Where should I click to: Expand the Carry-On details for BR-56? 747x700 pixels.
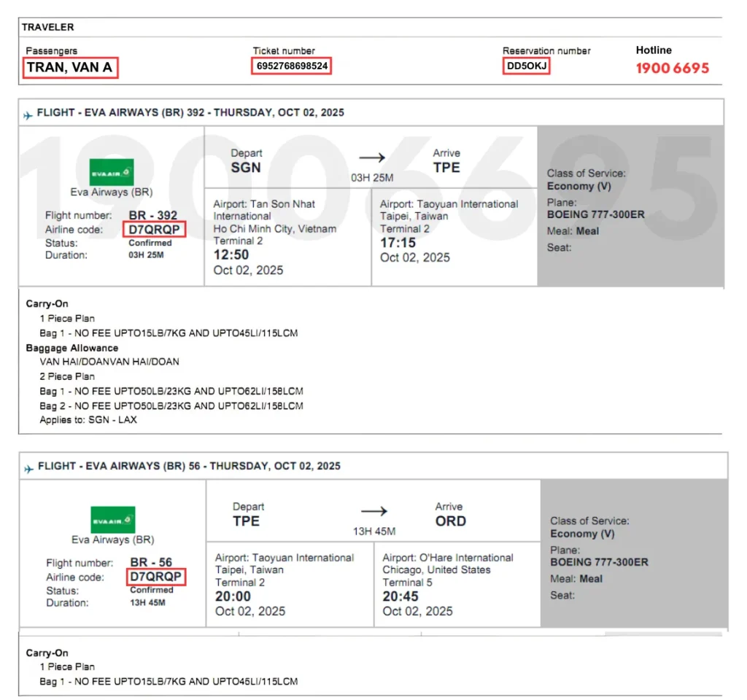tap(47, 653)
